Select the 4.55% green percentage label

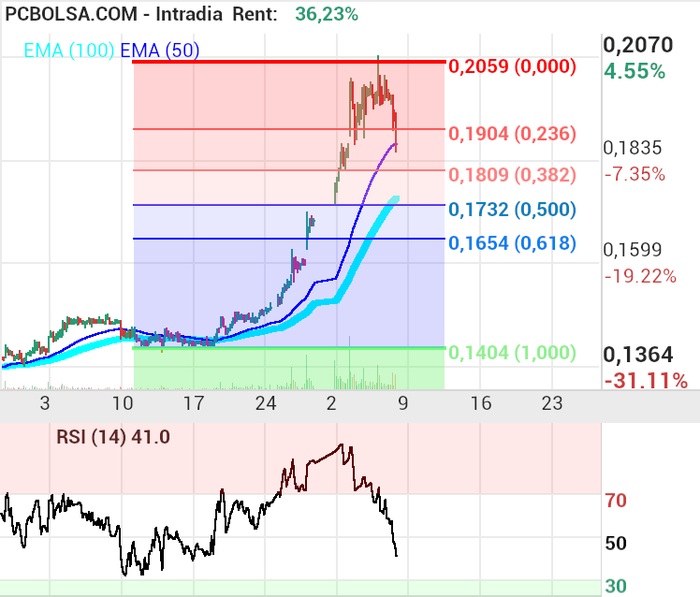click(x=634, y=71)
